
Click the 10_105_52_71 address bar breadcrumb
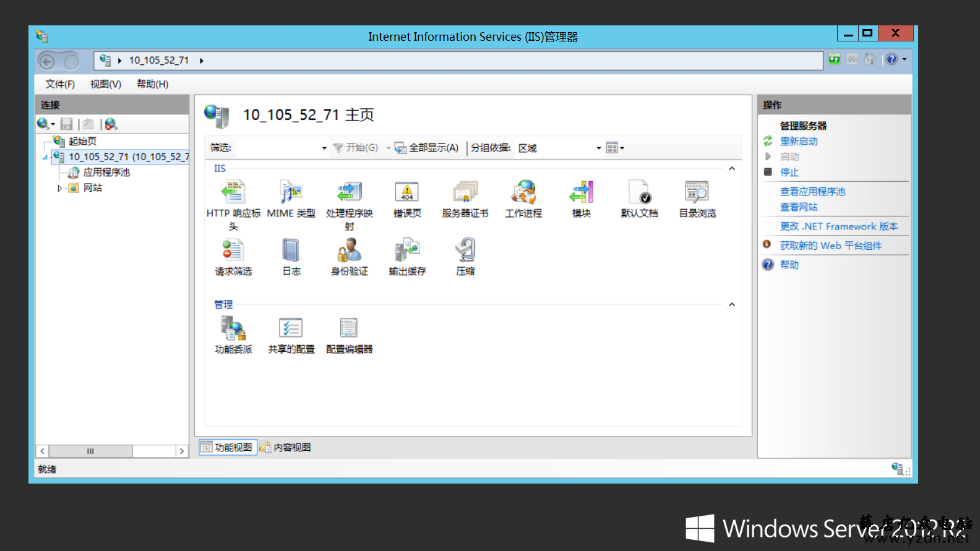[159, 61]
